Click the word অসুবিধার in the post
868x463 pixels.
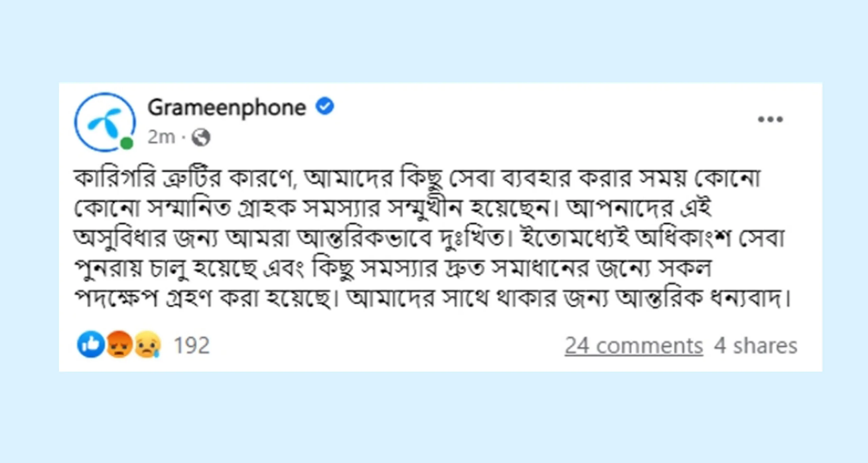(x=121, y=238)
